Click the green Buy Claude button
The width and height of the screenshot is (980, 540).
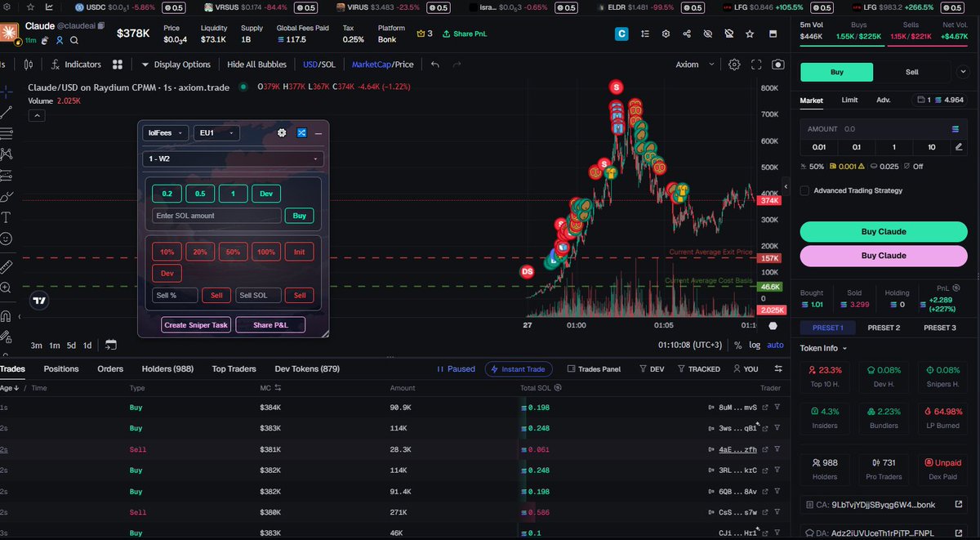point(884,231)
